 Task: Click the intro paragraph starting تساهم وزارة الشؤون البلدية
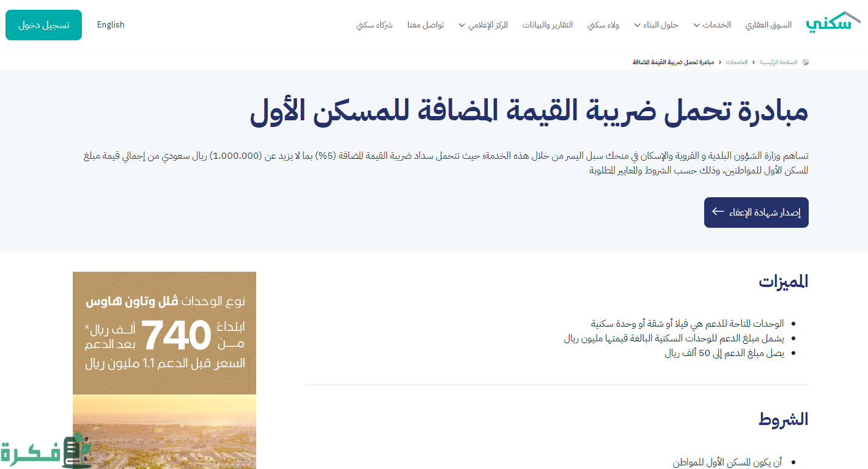pyautogui.click(x=446, y=163)
